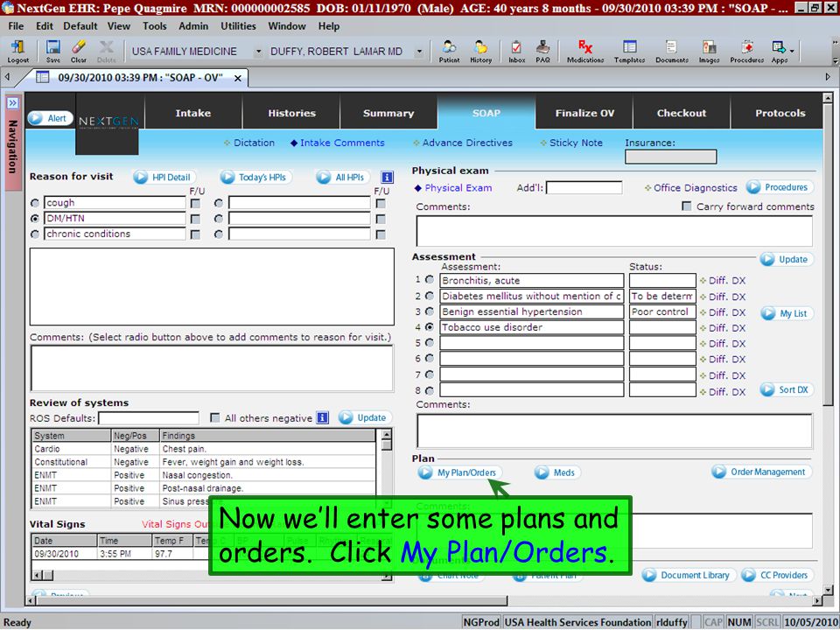
Task: Switch to the Histories tab
Action: (x=291, y=113)
